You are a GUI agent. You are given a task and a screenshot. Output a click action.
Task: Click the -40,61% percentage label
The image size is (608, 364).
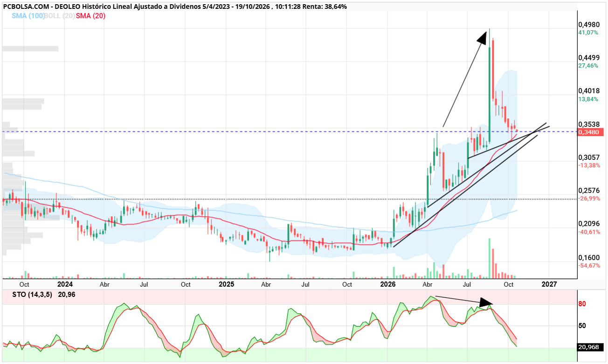[x=589, y=232]
